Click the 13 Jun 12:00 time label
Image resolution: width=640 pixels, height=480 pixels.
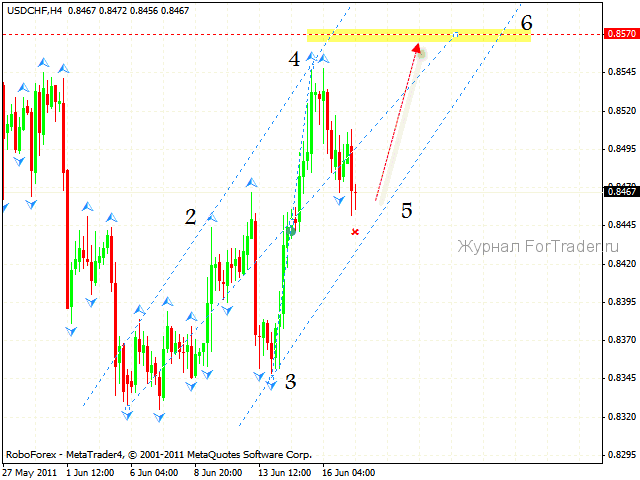click(x=284, y=473)
